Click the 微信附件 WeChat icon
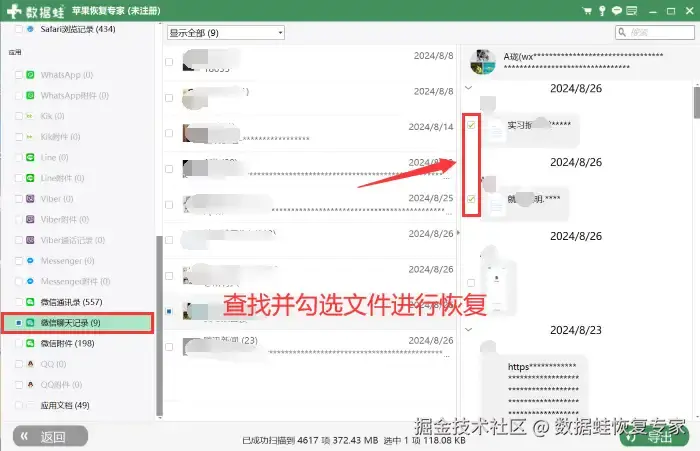This screenshot has height=451, width=700. (30, 343)
